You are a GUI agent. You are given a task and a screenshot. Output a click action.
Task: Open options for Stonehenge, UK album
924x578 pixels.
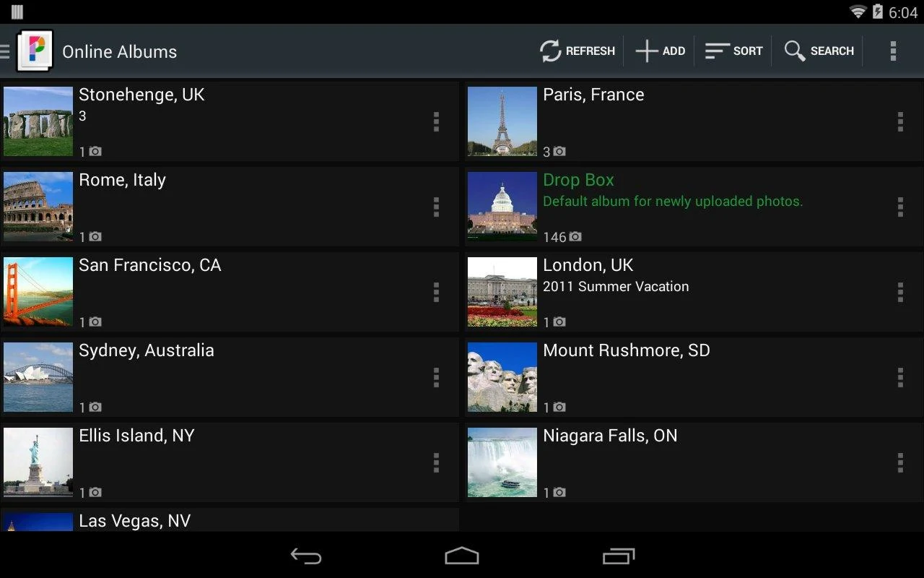point(437,122)
